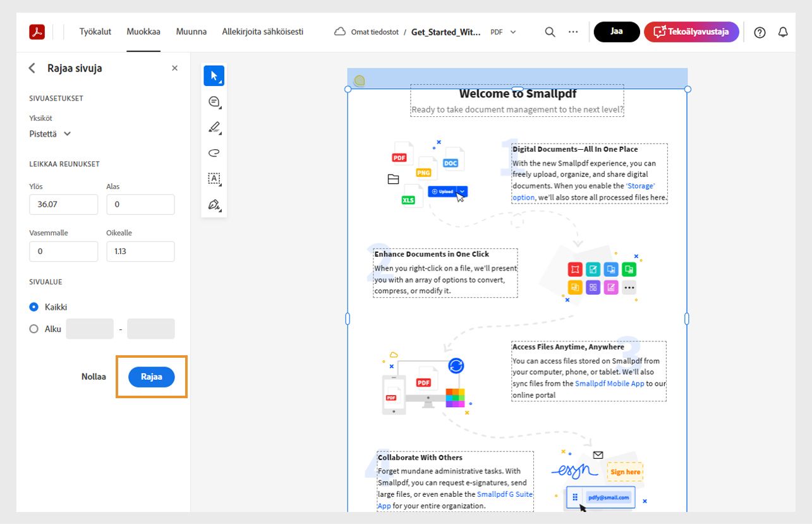Close the Rajaa sivuja panel
The image size is (812, 524).
[175, 68]
